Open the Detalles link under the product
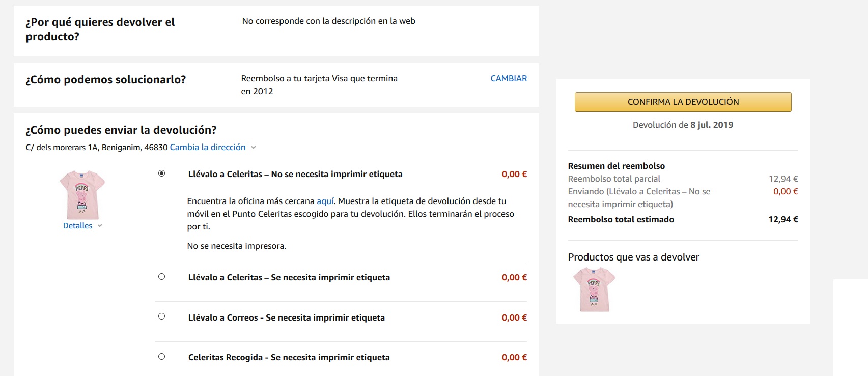 [77, 226]
